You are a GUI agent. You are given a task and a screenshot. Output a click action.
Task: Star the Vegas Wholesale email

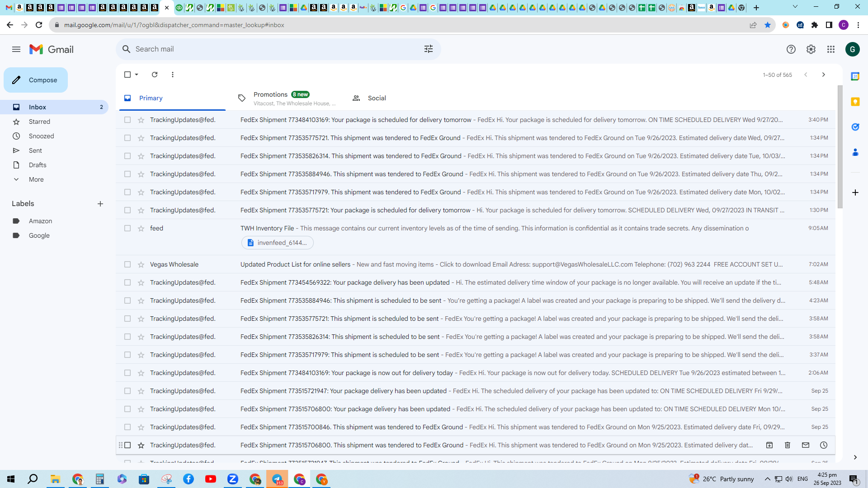(141, 264)
